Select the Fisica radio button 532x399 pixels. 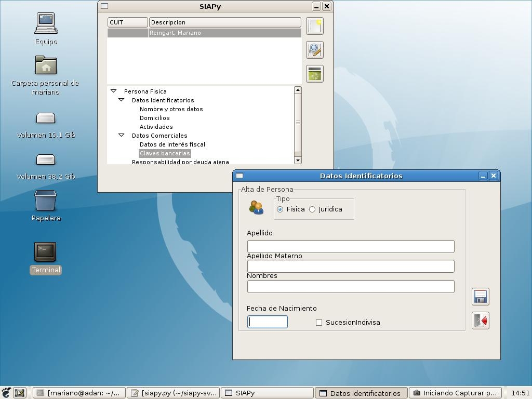[x=280, y=209]
